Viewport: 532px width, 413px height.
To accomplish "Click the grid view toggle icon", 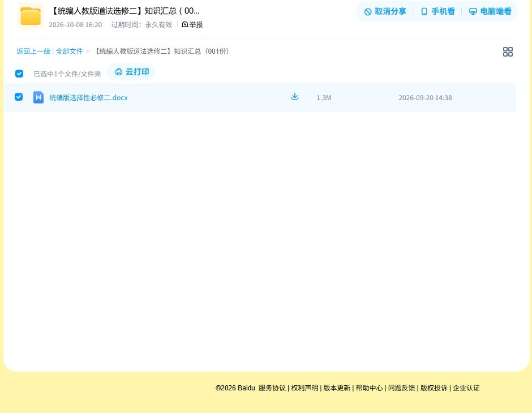I will pos(508,52).
